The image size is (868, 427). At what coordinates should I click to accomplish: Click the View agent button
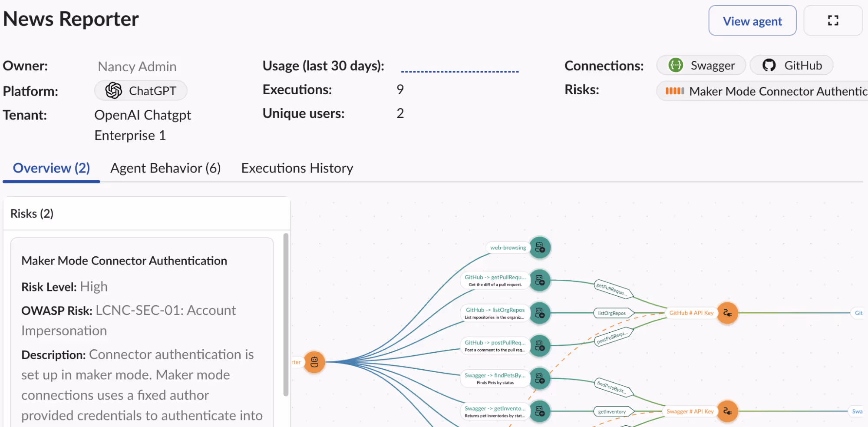[x=752, y=20]
